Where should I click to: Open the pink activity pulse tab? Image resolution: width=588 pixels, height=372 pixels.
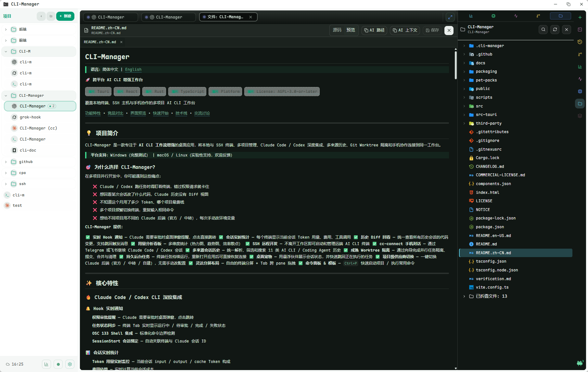[516, 16]
